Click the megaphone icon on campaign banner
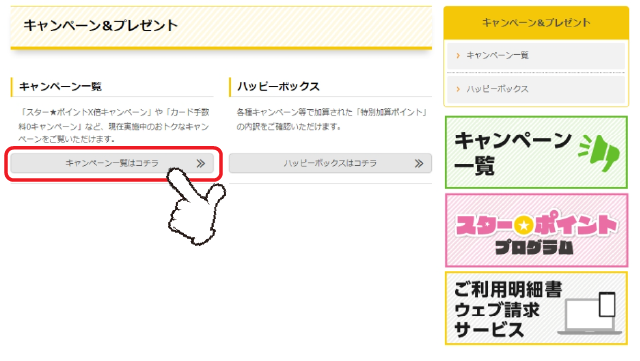Screen dimensions: 640x361 (599, 153)
